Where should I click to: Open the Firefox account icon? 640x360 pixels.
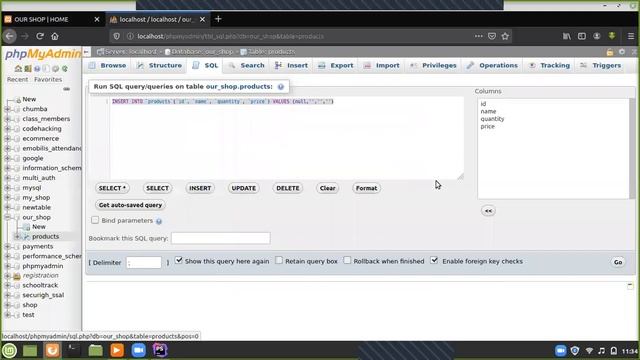click(x=597, y=36)
